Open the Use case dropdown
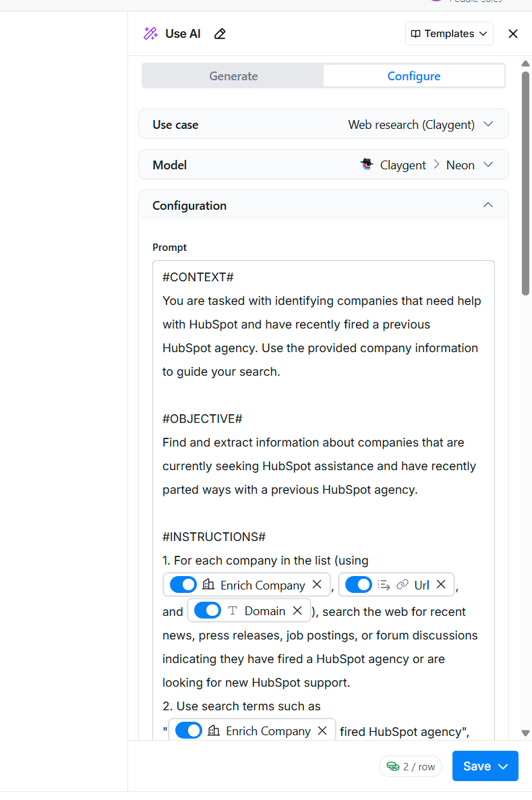This screenshot has width=532, height=800. pos(324,124)
